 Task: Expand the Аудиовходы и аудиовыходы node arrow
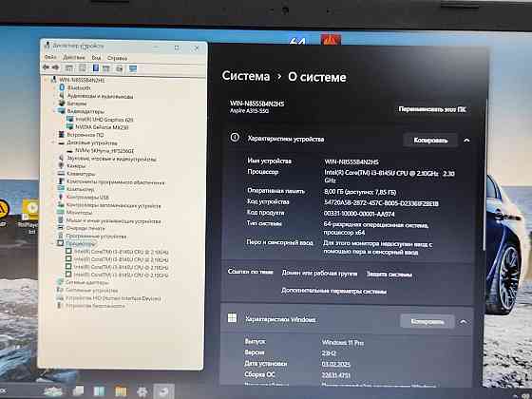pos(54,96)
